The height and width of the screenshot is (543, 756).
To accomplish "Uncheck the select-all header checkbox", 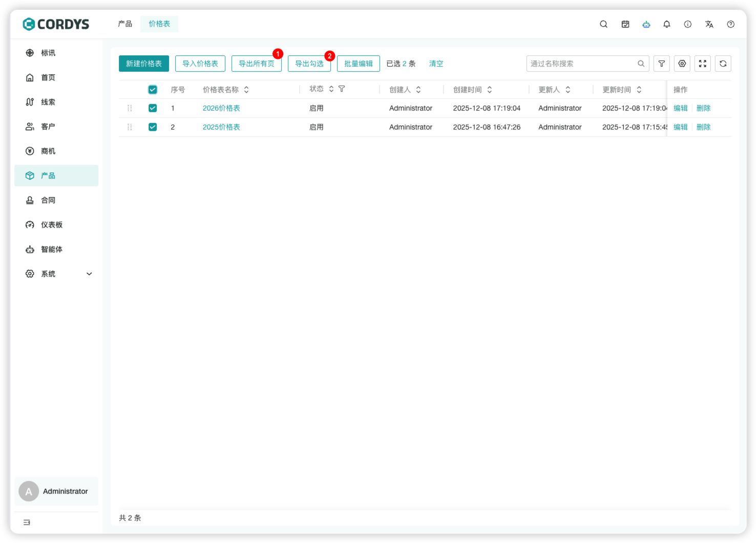I will 153,90.
